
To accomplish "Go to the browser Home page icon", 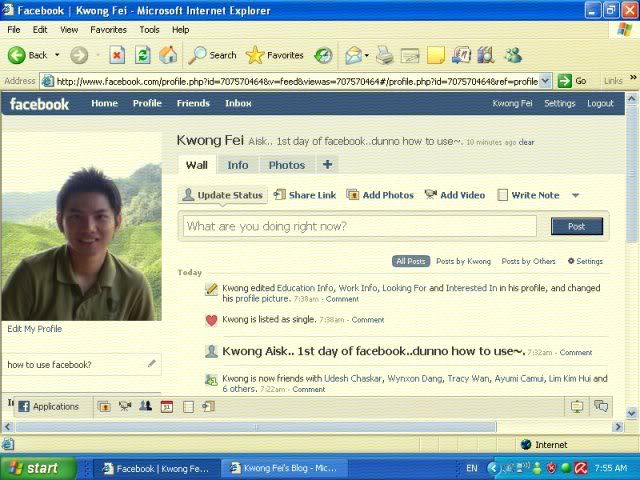I will [x=168, y=55].
